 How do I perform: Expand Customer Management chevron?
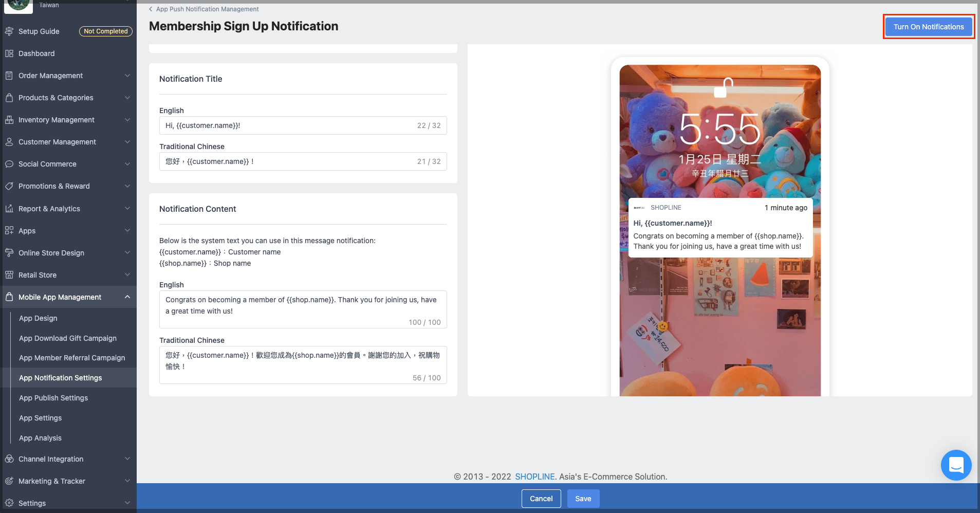127,142
